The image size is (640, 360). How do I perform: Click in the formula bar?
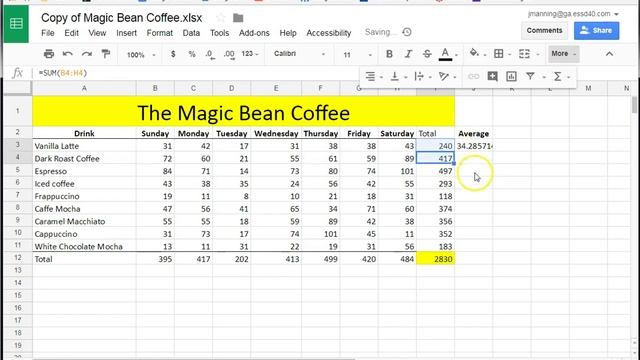coord(196,73)
